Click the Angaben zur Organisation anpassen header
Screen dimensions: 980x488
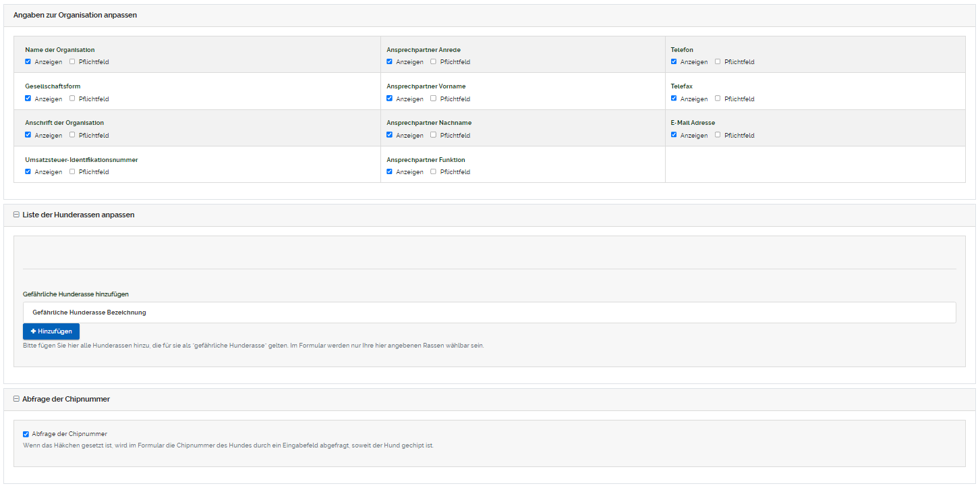[x=75, y=15]
